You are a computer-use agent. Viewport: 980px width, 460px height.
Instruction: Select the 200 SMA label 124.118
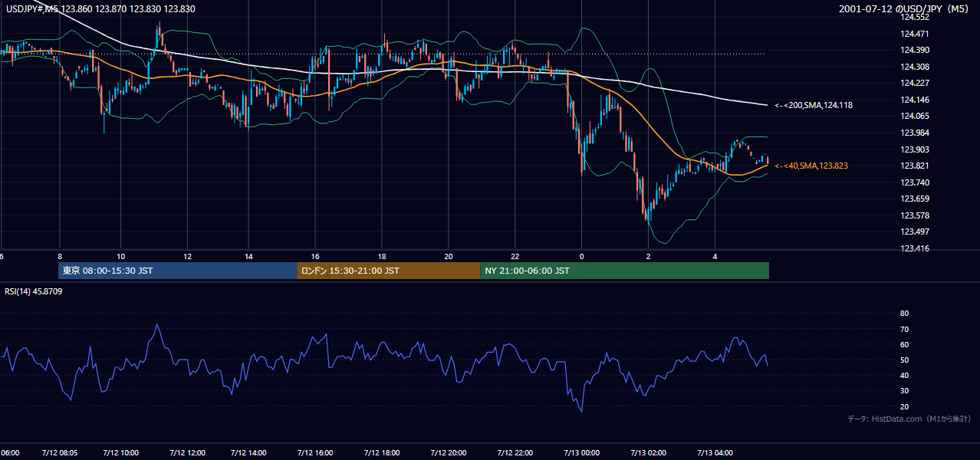pyautogui.click(x=814, y=105)
